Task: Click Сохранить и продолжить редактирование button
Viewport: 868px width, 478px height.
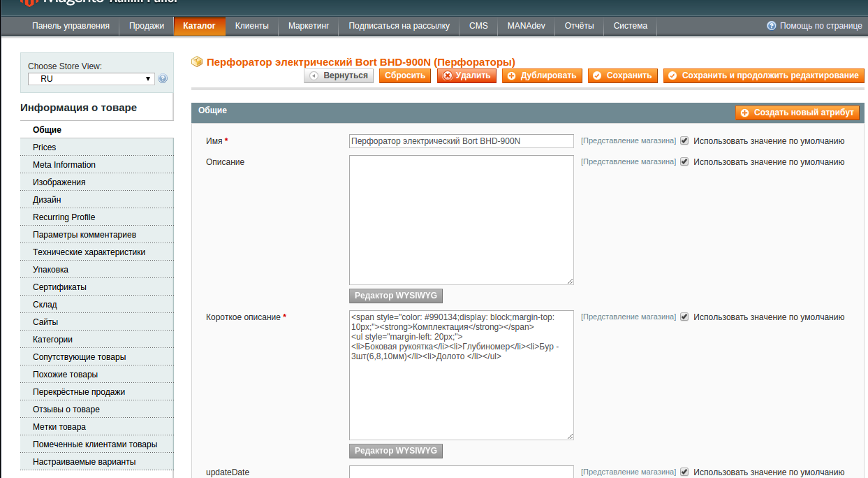Action: (x=764, y=75)
